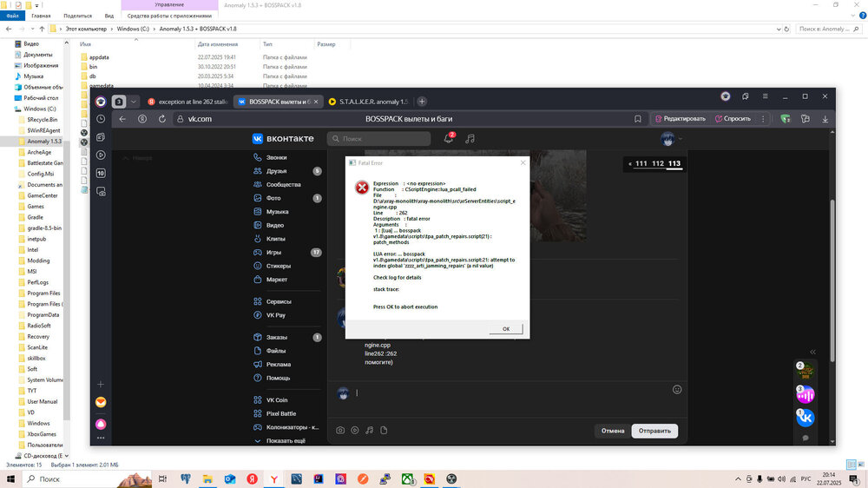This screenshot has height=488, width=868.
Task: Open the 'Вид' ribbon tab in Explorer
Action: 109,16
